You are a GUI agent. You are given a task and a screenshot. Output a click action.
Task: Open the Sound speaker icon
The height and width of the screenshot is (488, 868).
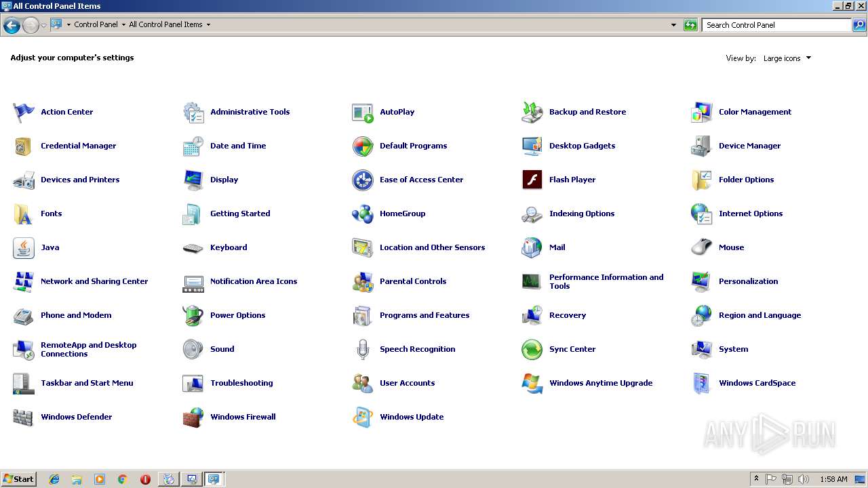pos(193,350)
